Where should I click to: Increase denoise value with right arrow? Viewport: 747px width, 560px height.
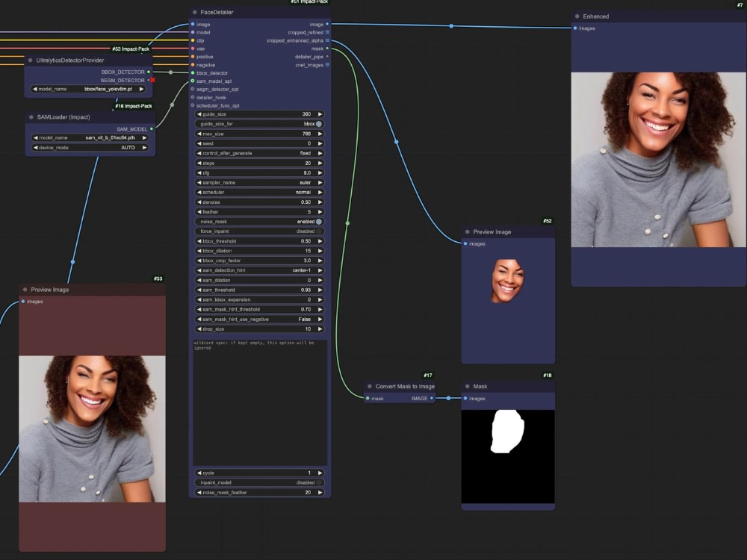pos(320,202)
